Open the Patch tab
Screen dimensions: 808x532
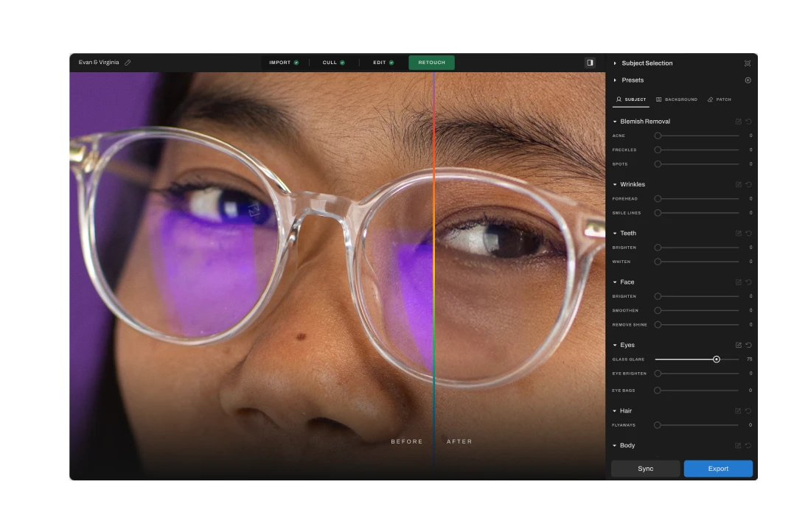(x=719, y=99)
